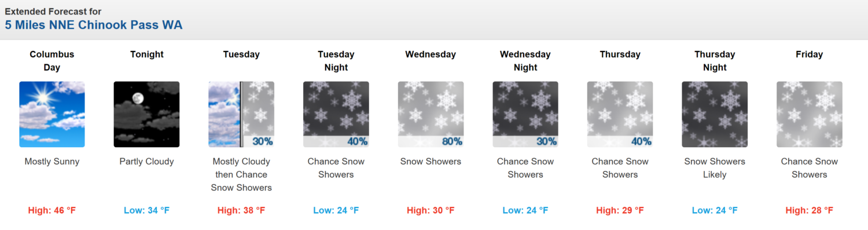Select the High: 28 °F Friday temperature
868x230 pixels.
pyautogui.click(x=810, y=210)
